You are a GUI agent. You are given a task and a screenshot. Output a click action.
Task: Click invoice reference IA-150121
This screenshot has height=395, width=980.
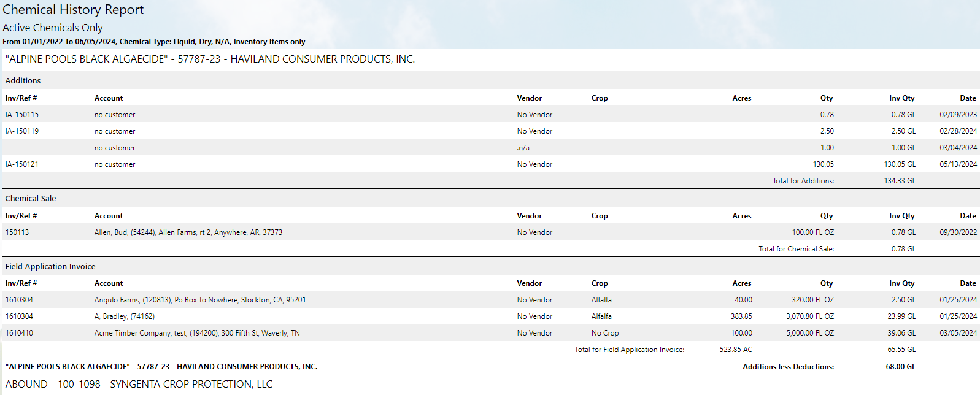point(22,164)
